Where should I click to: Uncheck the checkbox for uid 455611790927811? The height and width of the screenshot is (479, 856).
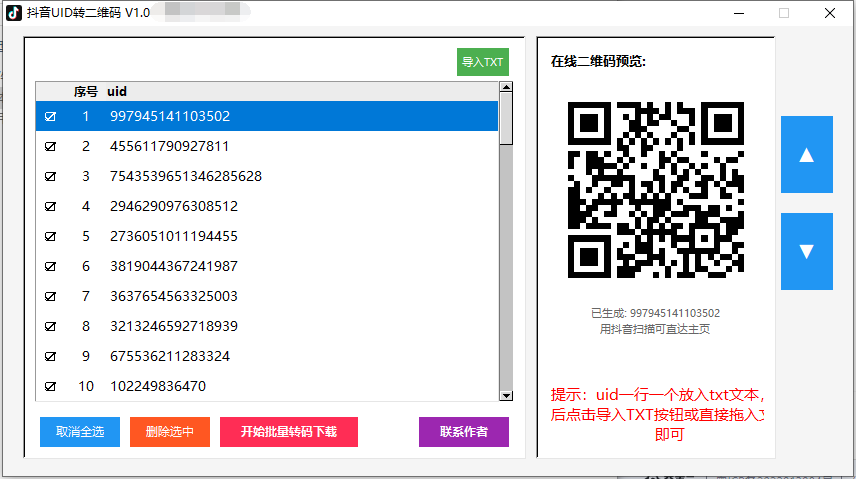[50, 146]
